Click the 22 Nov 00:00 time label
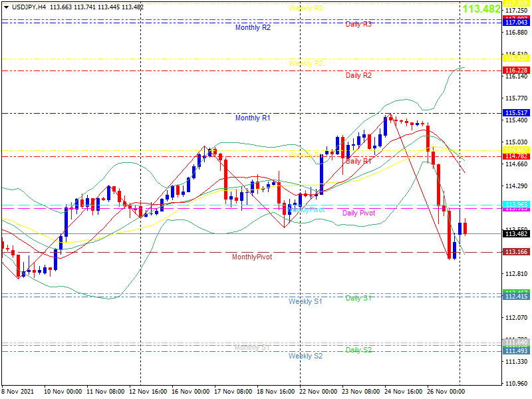 click(x=319, y=392)
